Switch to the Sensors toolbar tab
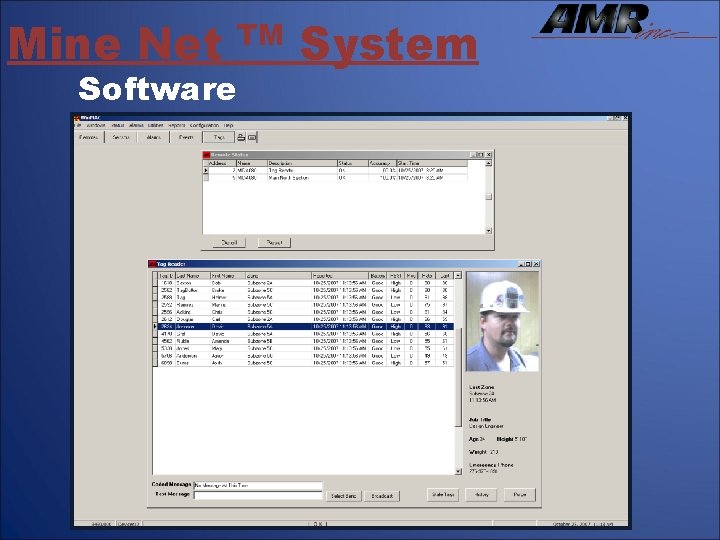The height and width of the screenshot is (540, 720). (121, 137)
